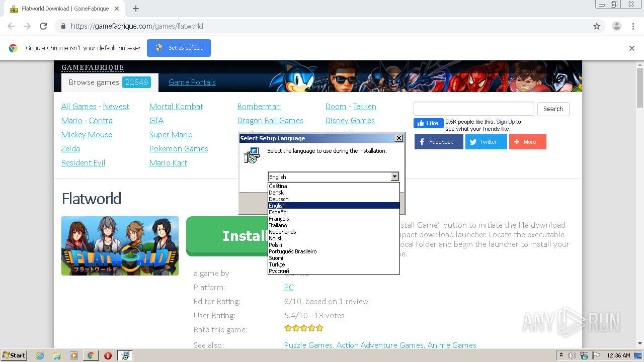Open the Resident Evil link
This screenshot has height=362, width=644.
tap(84, 163)
